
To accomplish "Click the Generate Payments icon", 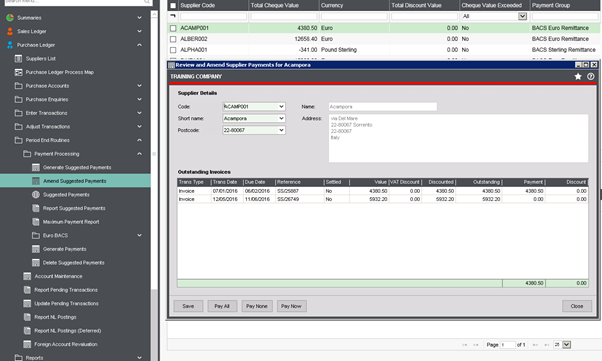I will [x=36, y=249].
